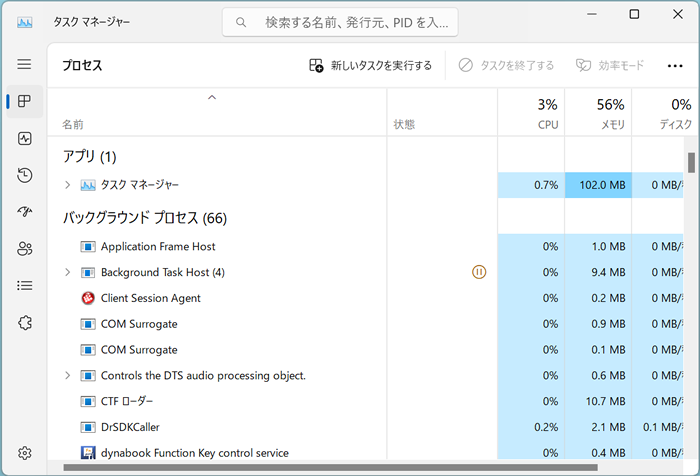
Task: Click 新しいタスクを実行する button
Action: pyautogui.click(x=370, y=66)
